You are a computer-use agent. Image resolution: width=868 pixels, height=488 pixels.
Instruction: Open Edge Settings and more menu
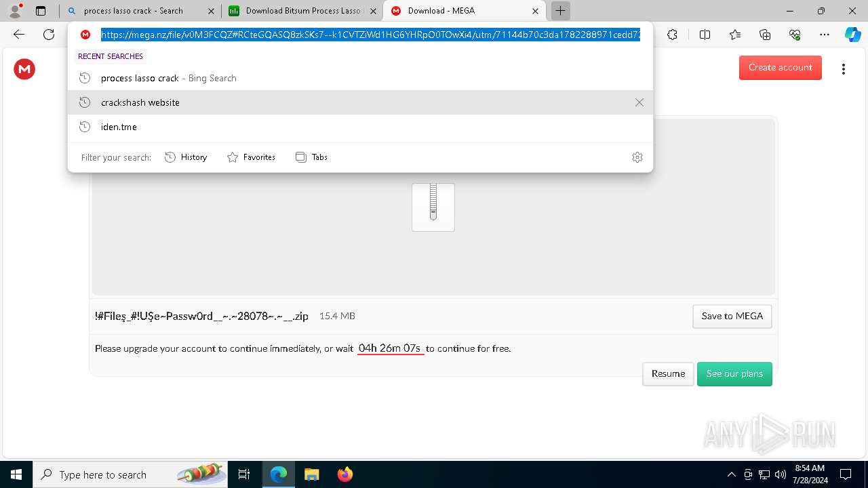(x=825, y=35)
